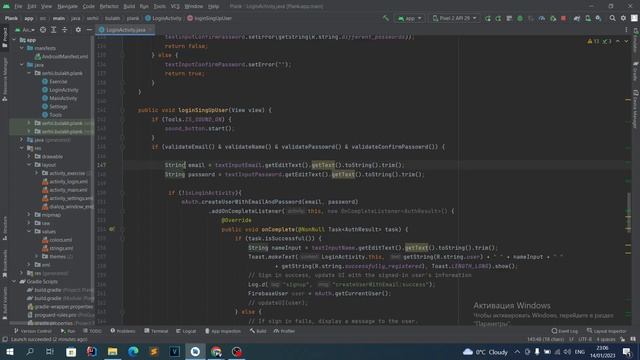This screenshot has height=360, width=640.
Task: Open AndroidManifest.xml in the tree
Action: click(x=61, y=56)
